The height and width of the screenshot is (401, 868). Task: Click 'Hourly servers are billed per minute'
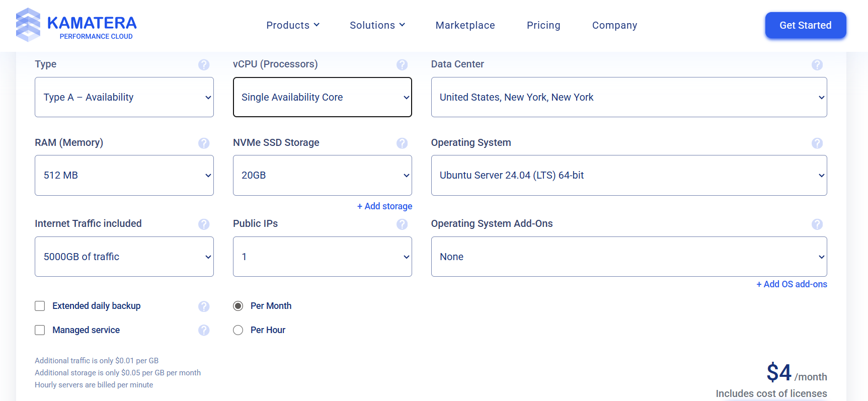pos(94,385)
